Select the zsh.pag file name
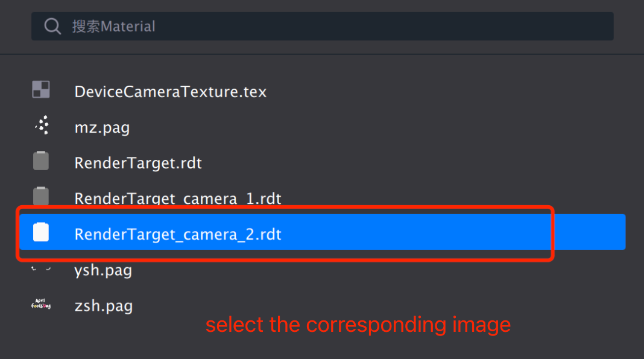 103,305
